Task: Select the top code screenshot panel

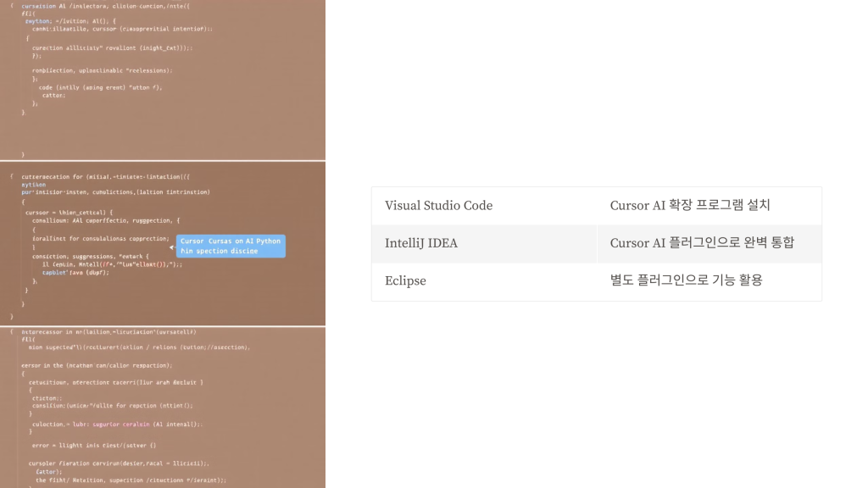Action: 163,80
